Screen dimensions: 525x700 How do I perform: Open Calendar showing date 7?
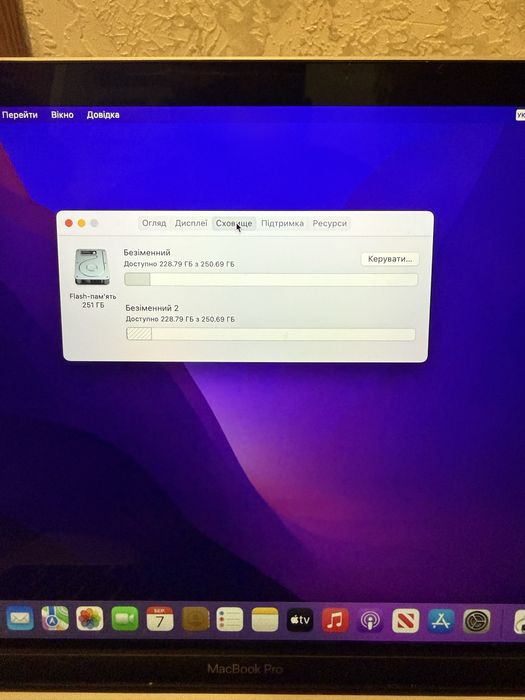click(x=160, y=619)
